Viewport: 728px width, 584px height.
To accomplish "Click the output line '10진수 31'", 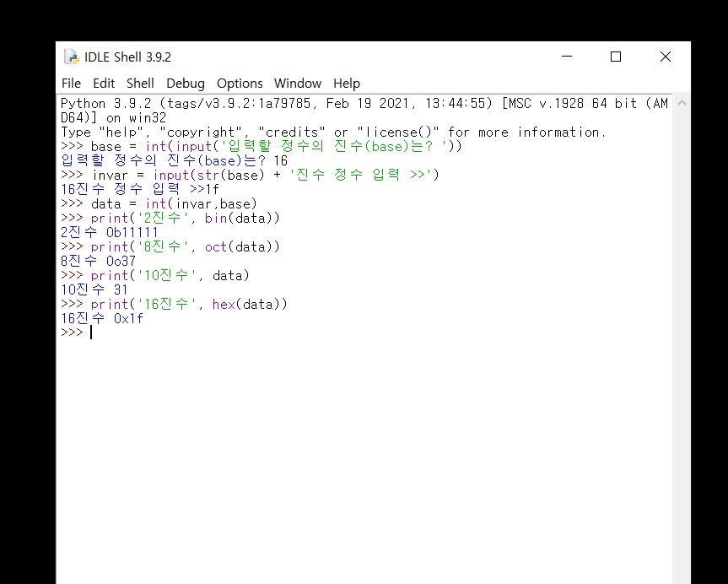I will coord(94,290).
